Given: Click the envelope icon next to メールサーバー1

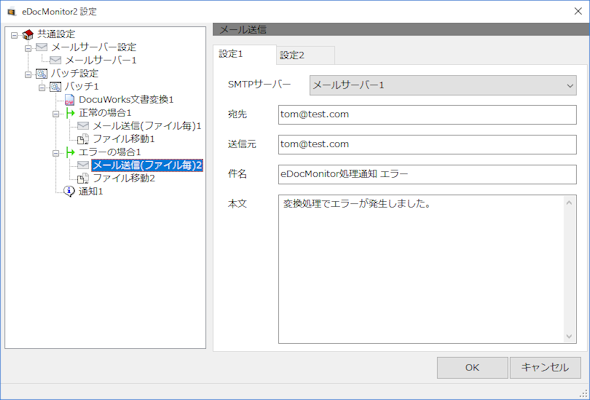Looking at the screenshot, I should pyautogui.click(x=55, y=60).
